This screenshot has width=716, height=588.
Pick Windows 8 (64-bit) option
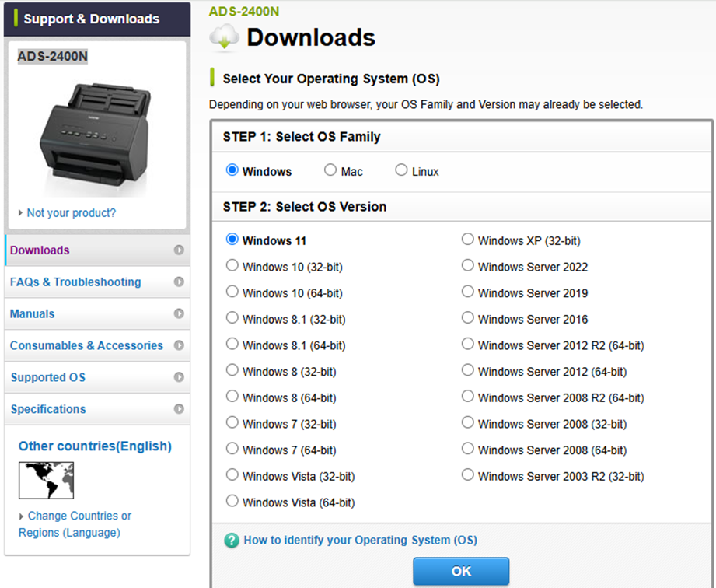point(232,396)
